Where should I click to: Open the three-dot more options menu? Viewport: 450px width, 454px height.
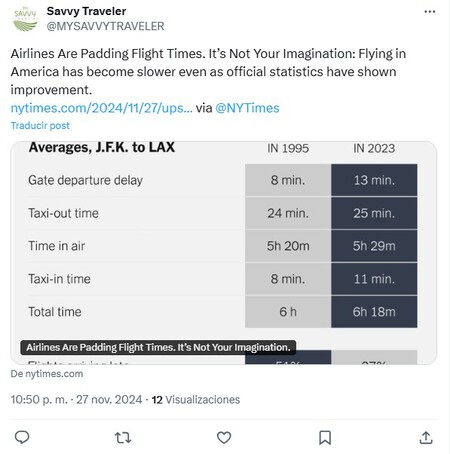point(430,12)
